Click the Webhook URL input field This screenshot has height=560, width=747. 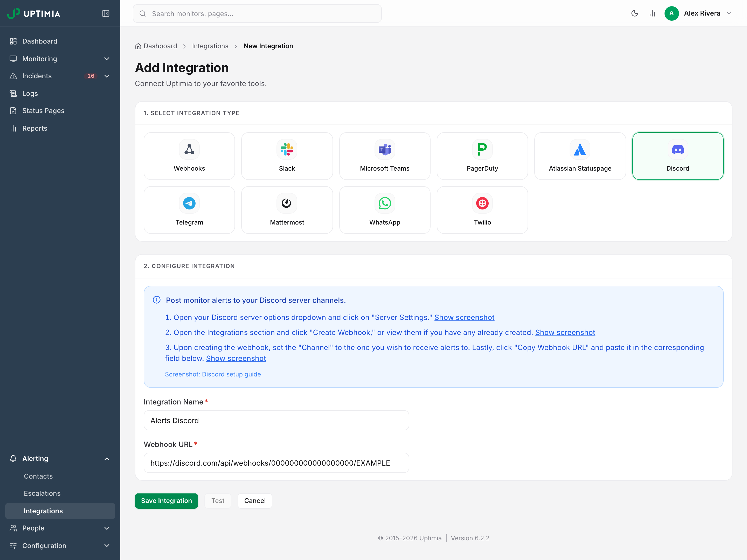coord(276,463)
